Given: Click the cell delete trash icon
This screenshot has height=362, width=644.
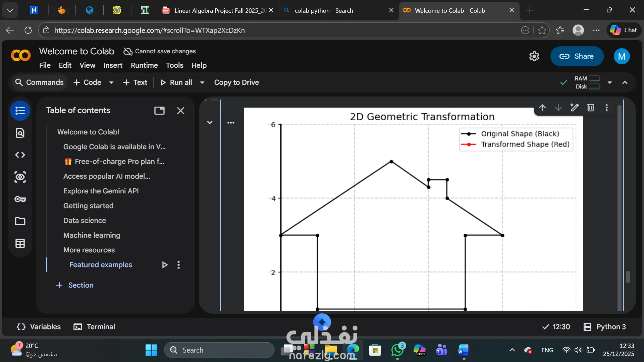Looking at the screenshot, I should tap(591, 108).
